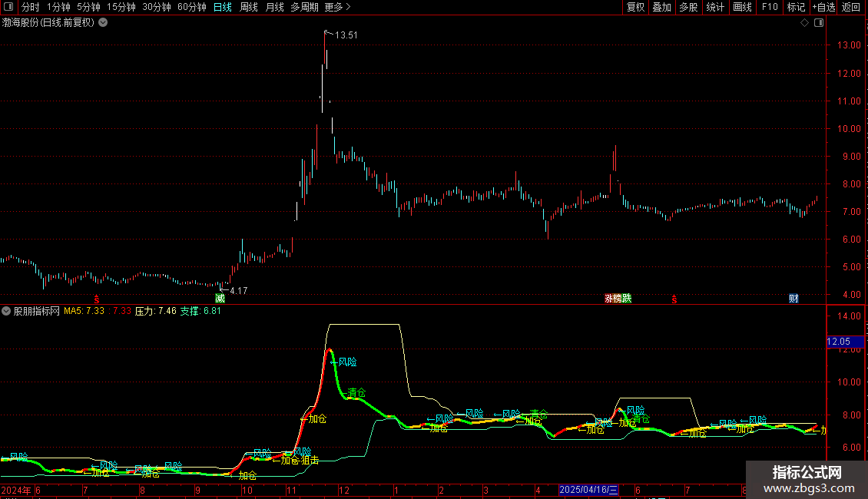Screen dimensions: 868x499
Task: Click the 13.51 high price label
Action: tap(346, 35)
